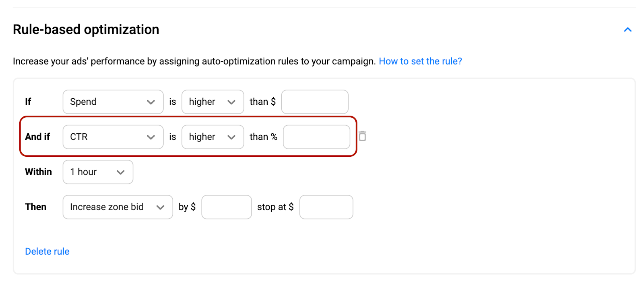Image resolution: width=644 pixels, height=284 pixels.
Task: Click the Spend dollar threshold field
Action: click(x=314, y=102)
